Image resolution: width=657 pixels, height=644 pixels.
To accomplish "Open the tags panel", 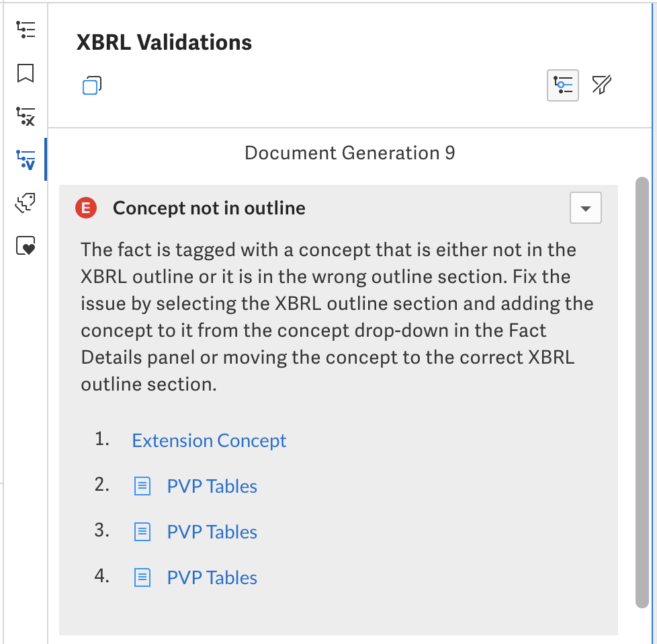I will [26, 202].
